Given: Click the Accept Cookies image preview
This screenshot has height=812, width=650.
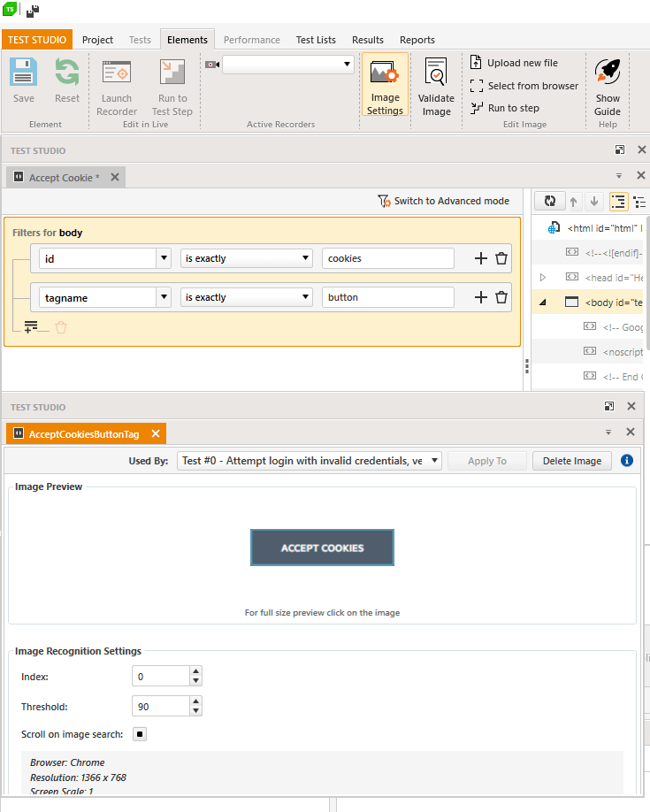Looking at the screenshot, I should (x=322, y=548).
